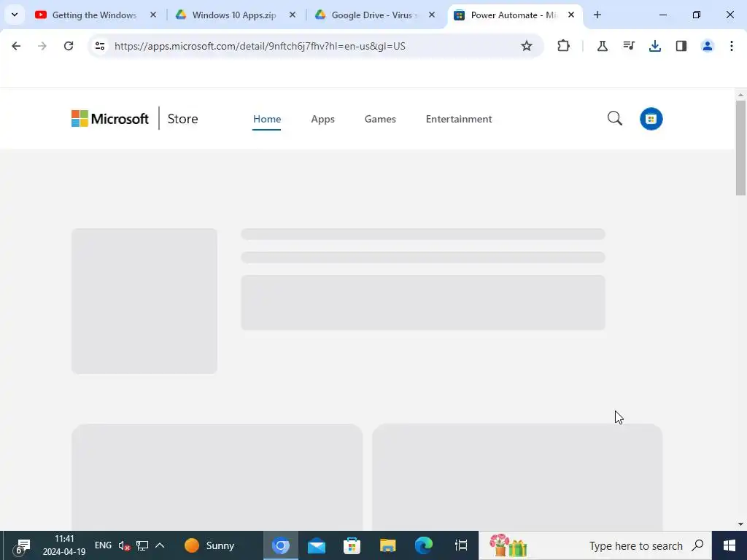Go back to the previous page

tap(16, 46)
